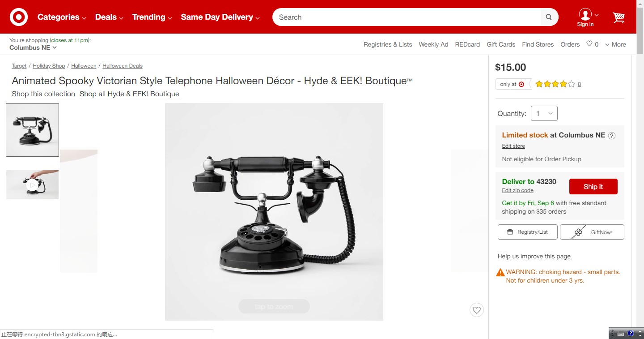
Task: Open the Edit zip code link
Action: coord(517,190)
